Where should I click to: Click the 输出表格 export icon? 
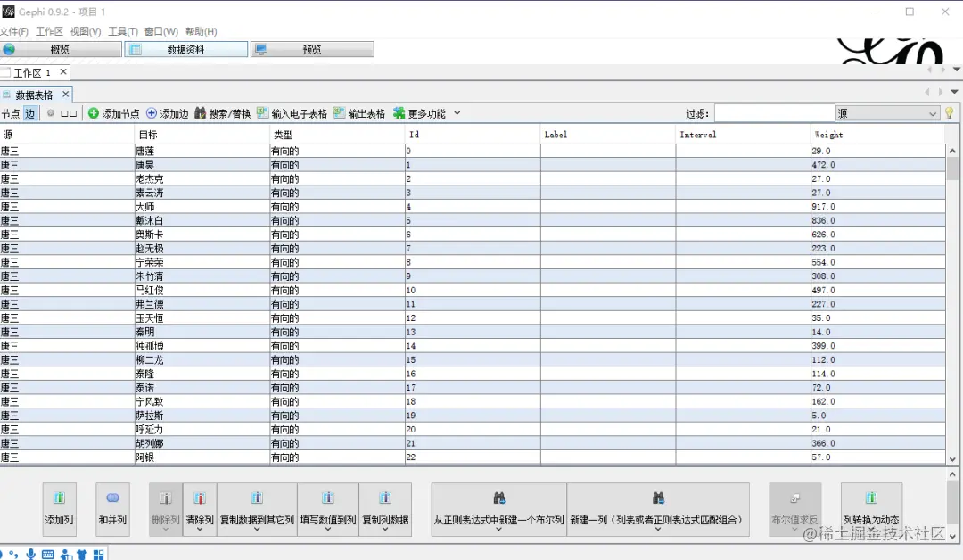pos(339,113)
